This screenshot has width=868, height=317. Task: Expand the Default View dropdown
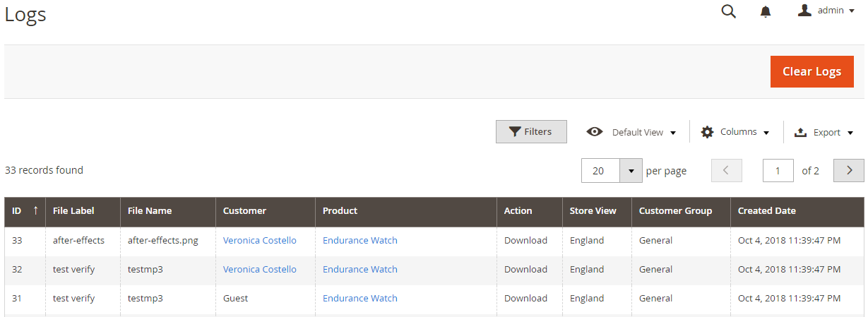click(x=631, y=132)
